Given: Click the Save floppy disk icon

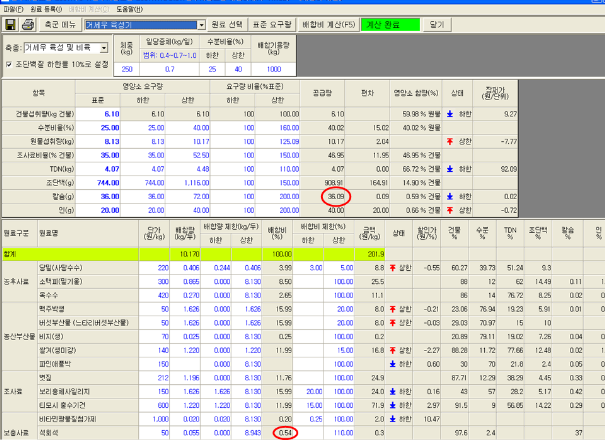Looking at the screenshot, I should (x=10, y=25).
